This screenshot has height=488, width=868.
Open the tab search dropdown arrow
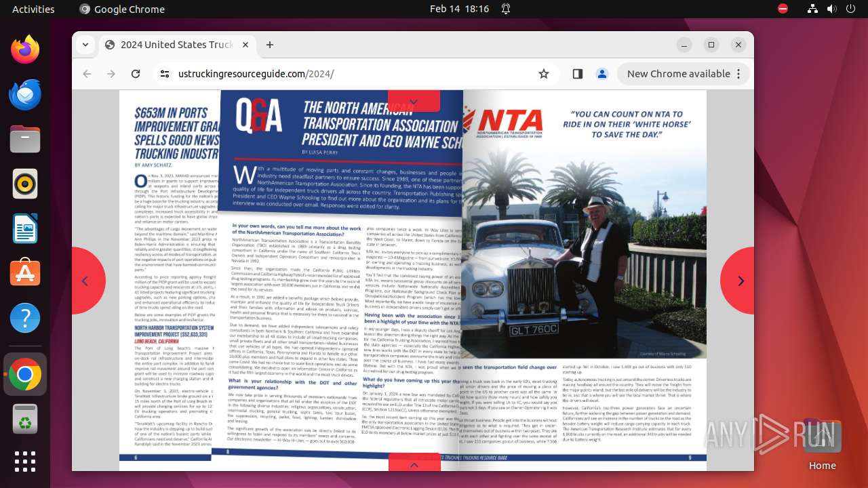click(85, 45)
